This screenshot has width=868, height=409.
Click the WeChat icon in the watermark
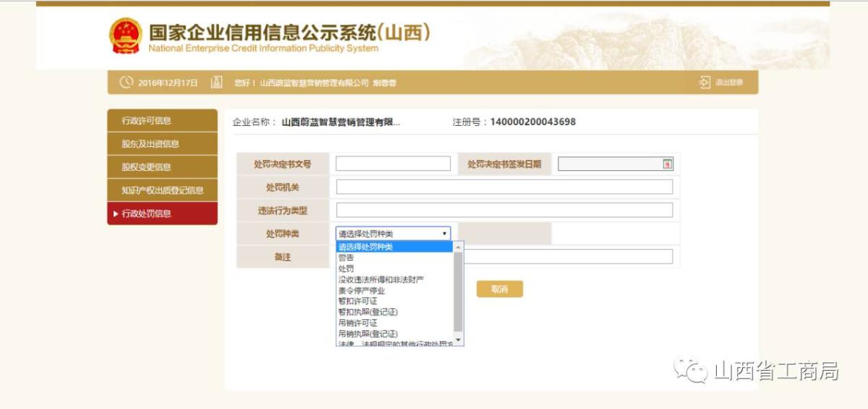[690, 371]
